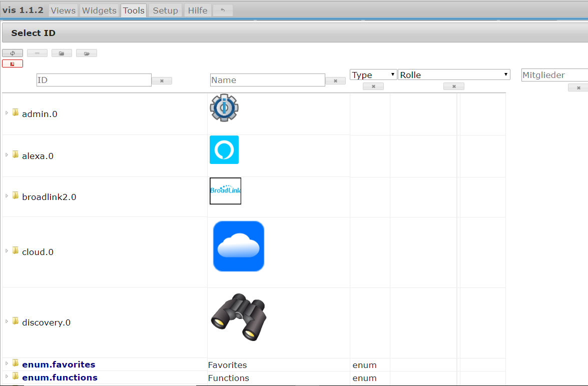Switch to the Widgets tab
Viewport: 588px width, 386px height.
(99, 10)
